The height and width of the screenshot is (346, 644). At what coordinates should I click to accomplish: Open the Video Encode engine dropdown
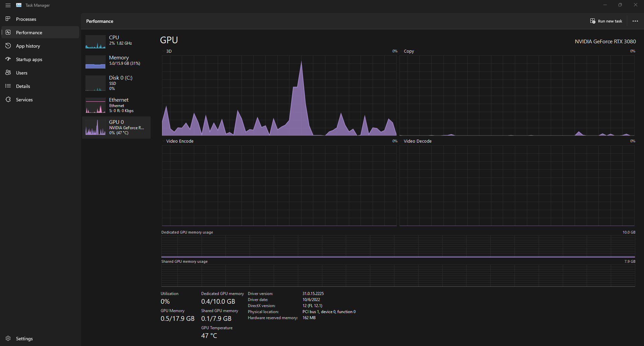(178, 141)
